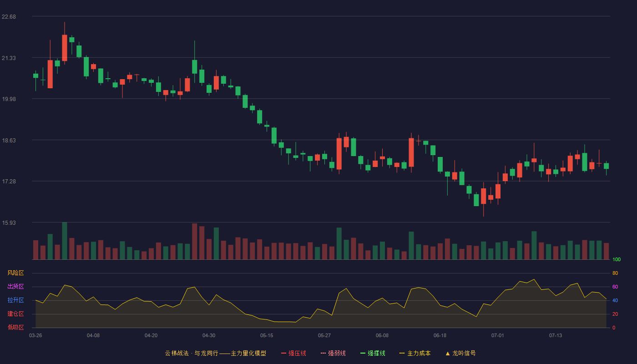This screenshot has height=364, width=637.
Task: Click the orange 80 indicator scale label
Action: pyautogui.click(x=615, y=273)
